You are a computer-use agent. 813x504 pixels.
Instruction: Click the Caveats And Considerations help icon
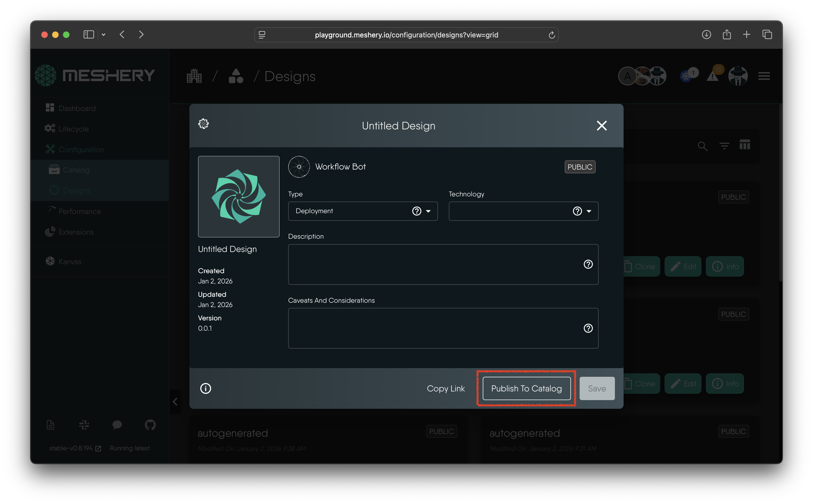coord(588,328)
